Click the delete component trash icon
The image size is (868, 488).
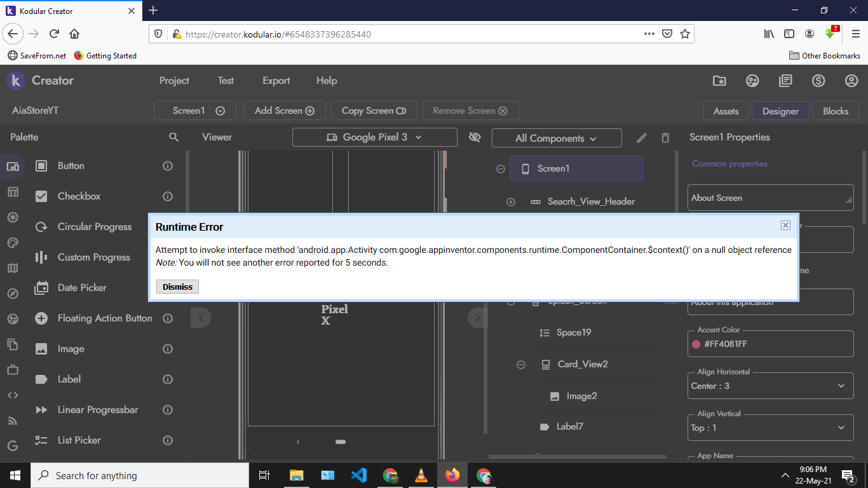(x=665, y=138)
